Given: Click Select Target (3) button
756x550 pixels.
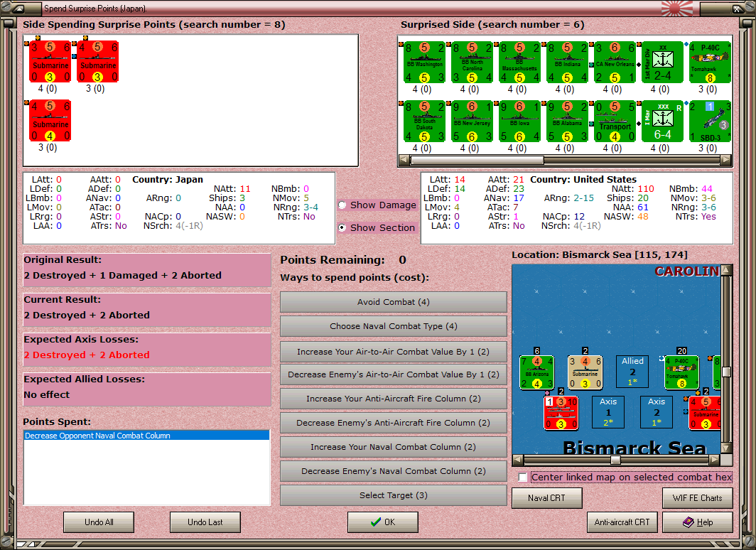Looking at the screenshot, I should point(394,495).
